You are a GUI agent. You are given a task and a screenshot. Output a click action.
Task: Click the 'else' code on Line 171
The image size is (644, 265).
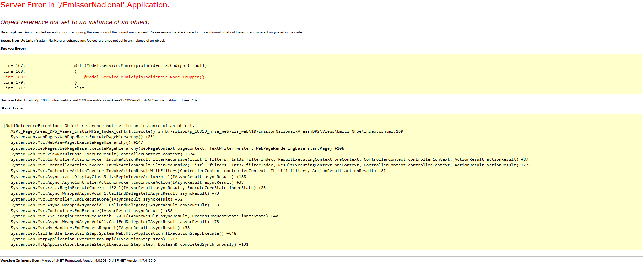click(x=79, y=88)
